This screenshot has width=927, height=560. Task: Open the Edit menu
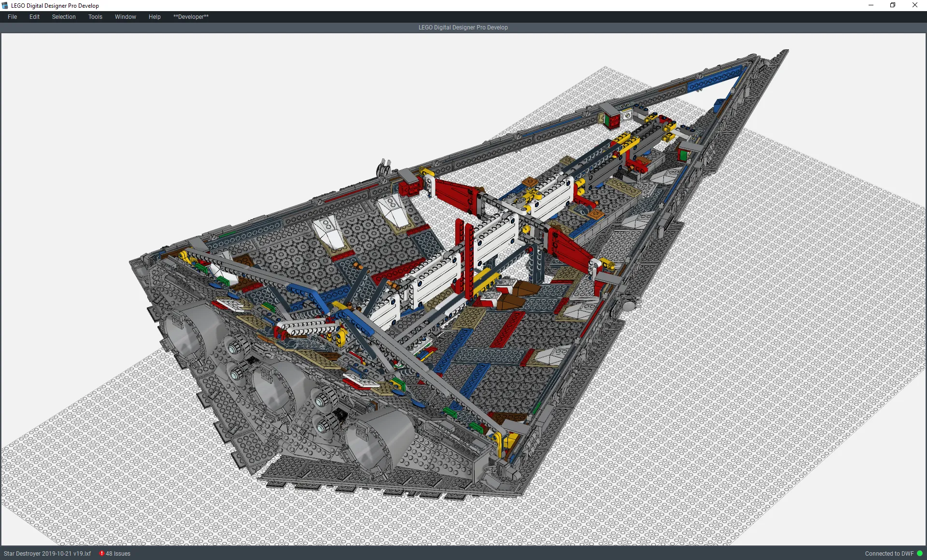pos(34,17)
